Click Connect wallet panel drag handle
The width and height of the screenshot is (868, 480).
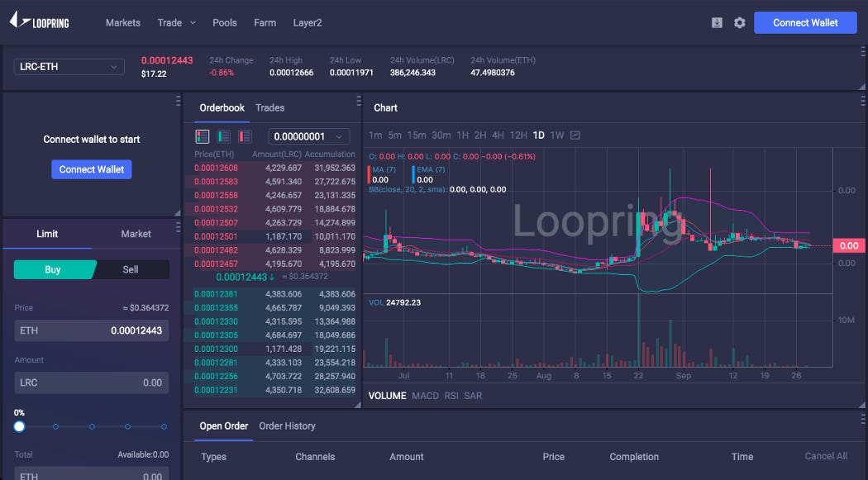pyautogui.click(x=179, y=101)
